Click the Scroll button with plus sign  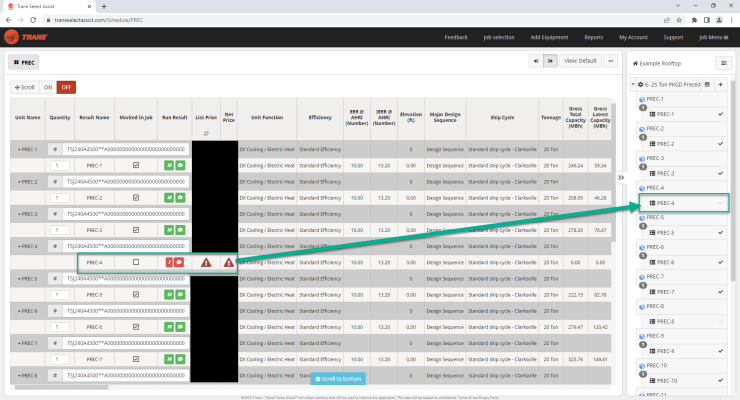coord(25,87)
